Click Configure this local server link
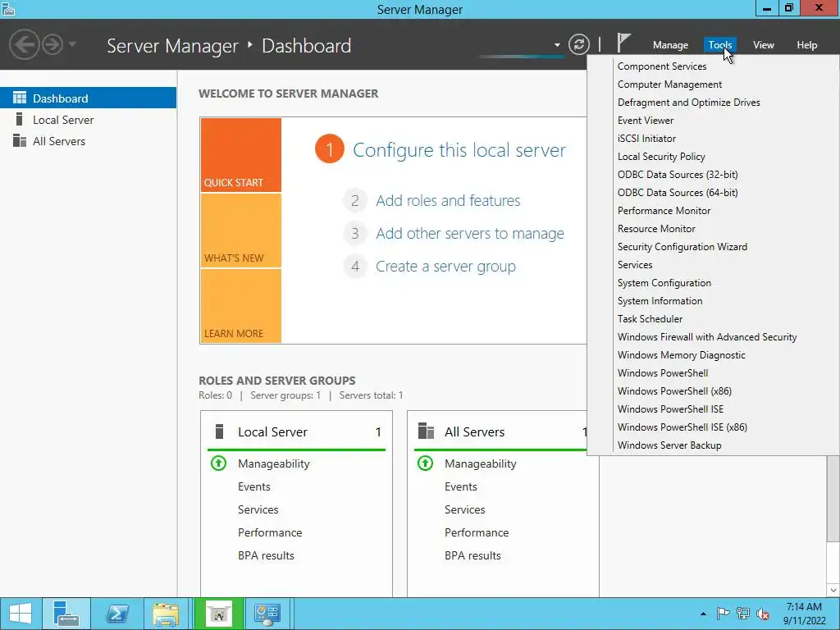The height and width of the screenshot is (630, 840). [459, 150]
